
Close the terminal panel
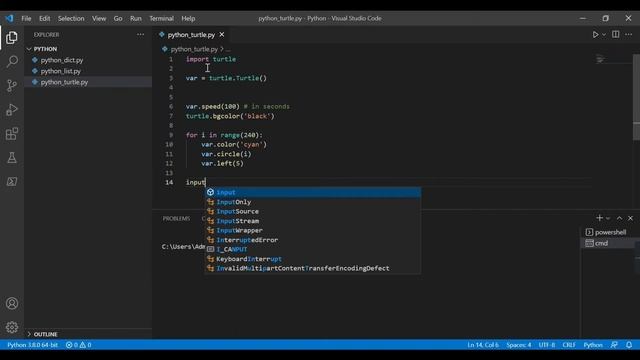pos(630,218)
